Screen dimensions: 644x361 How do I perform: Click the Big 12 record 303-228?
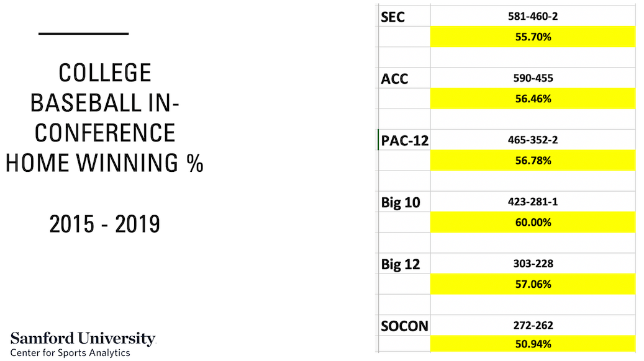point(533,264)
